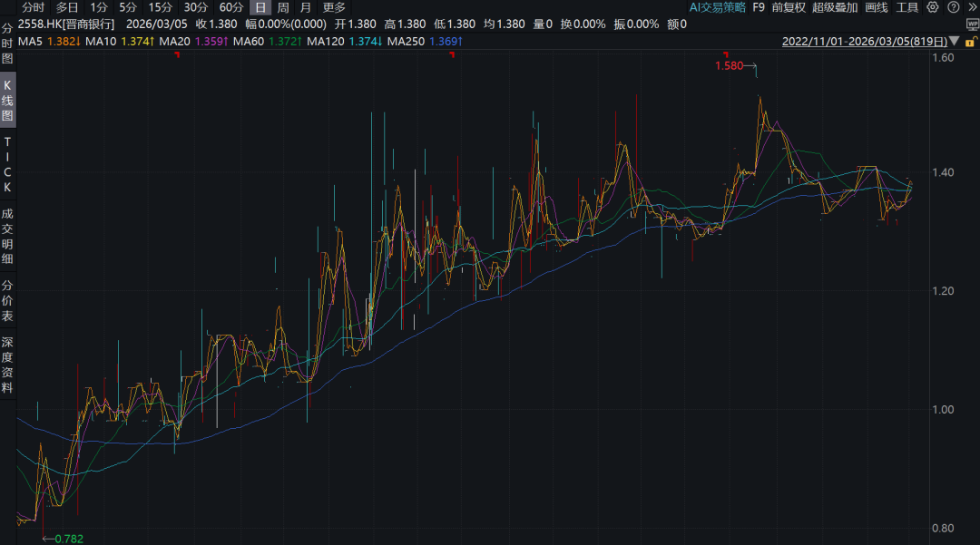Click the 开1.380 opening price text

355,24
